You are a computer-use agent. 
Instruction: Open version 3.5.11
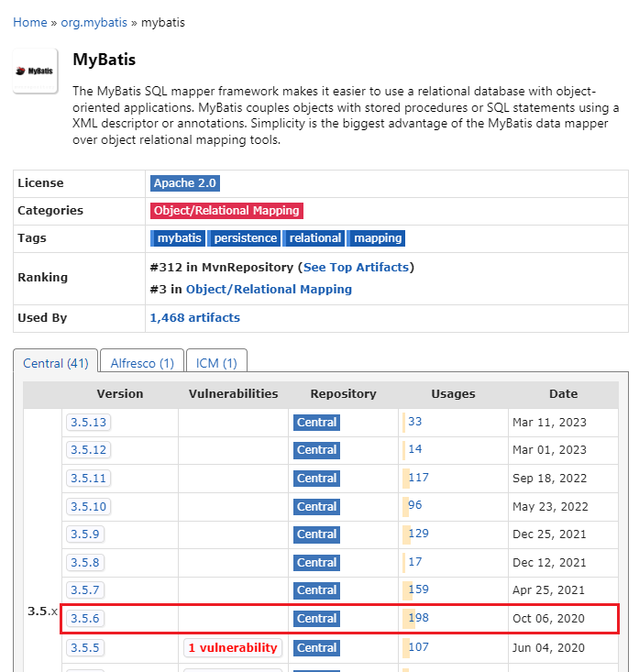coord(88,478)
